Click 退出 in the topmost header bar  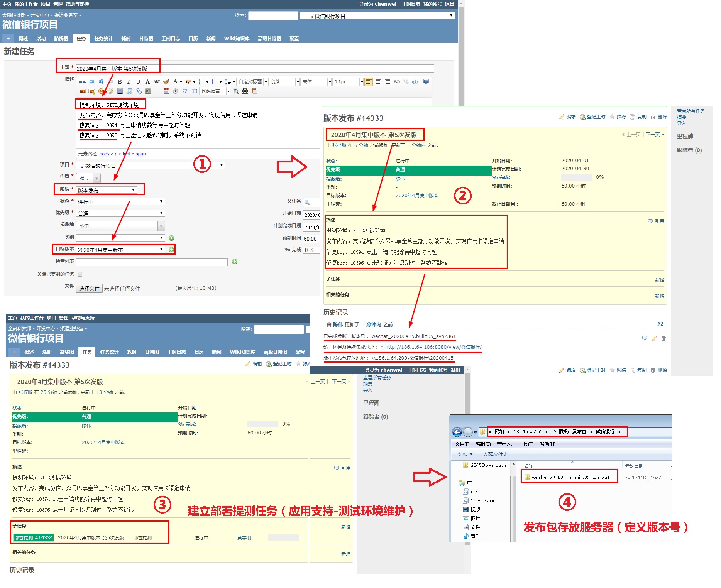tap(450, 4)
